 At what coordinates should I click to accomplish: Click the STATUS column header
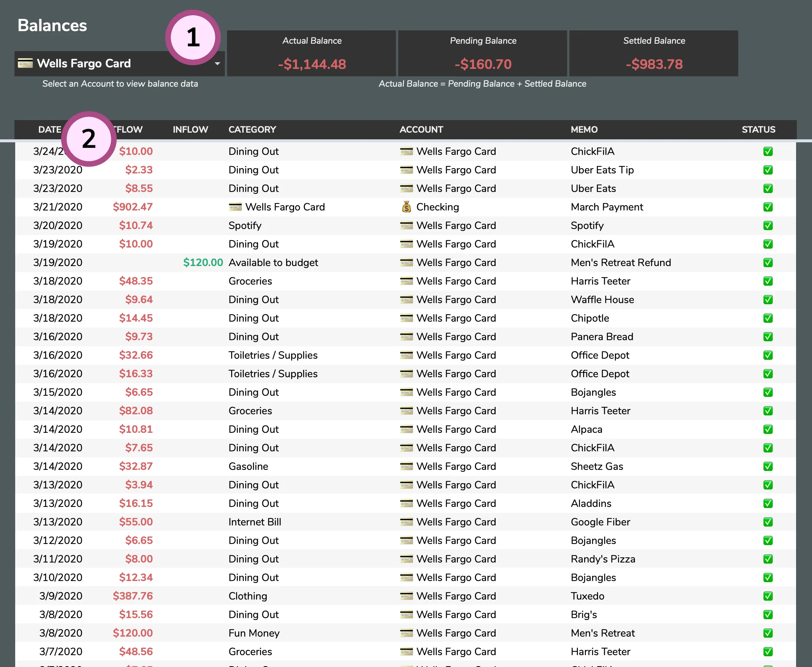pos(758,129)
